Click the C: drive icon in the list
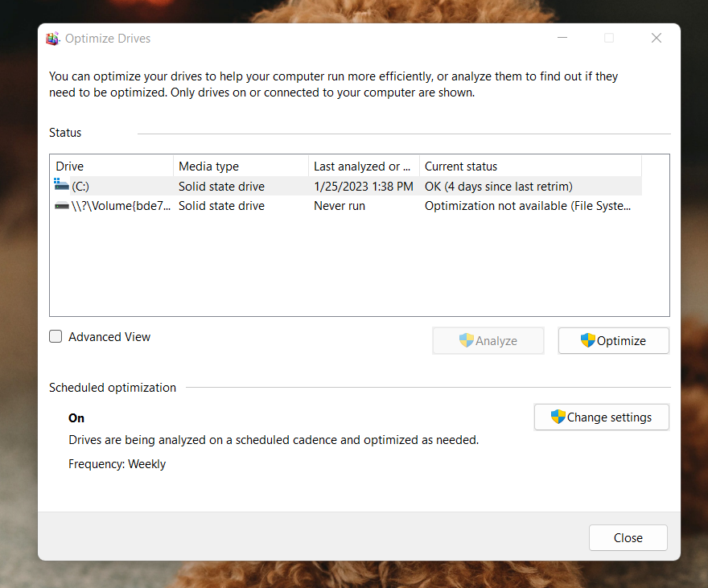This screenshot has width=708, height=588. pos(61,184)
